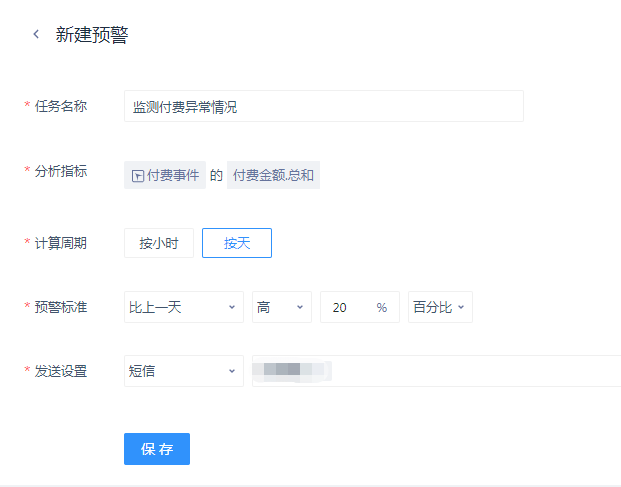Click the 预警标准 field label
This screenshot has width=621, height=487.
60,307
